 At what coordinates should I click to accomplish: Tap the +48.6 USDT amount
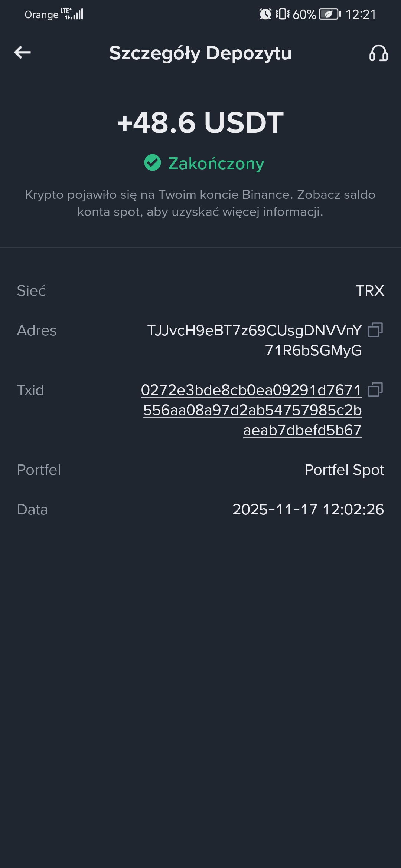pyautogui.click(x=200, y=122)
